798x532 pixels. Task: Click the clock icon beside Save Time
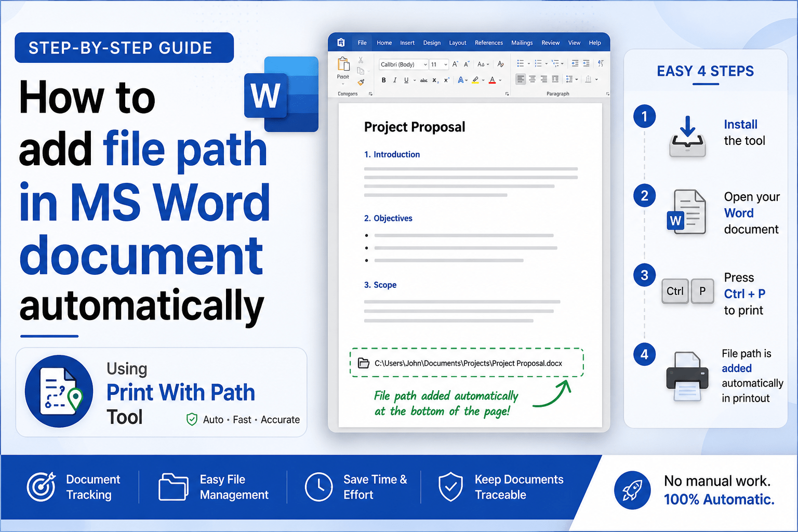[318, 487]
